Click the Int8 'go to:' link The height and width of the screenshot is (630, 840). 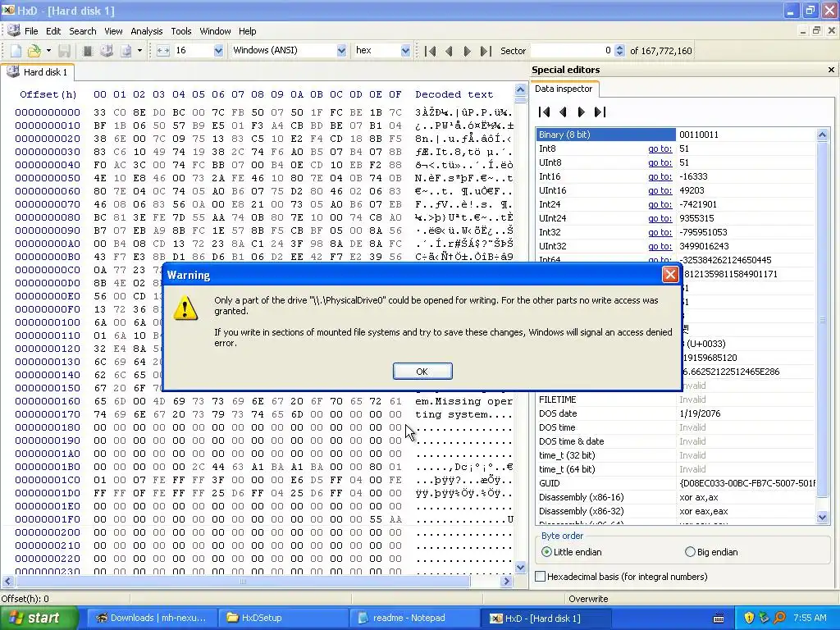point(660,148)
